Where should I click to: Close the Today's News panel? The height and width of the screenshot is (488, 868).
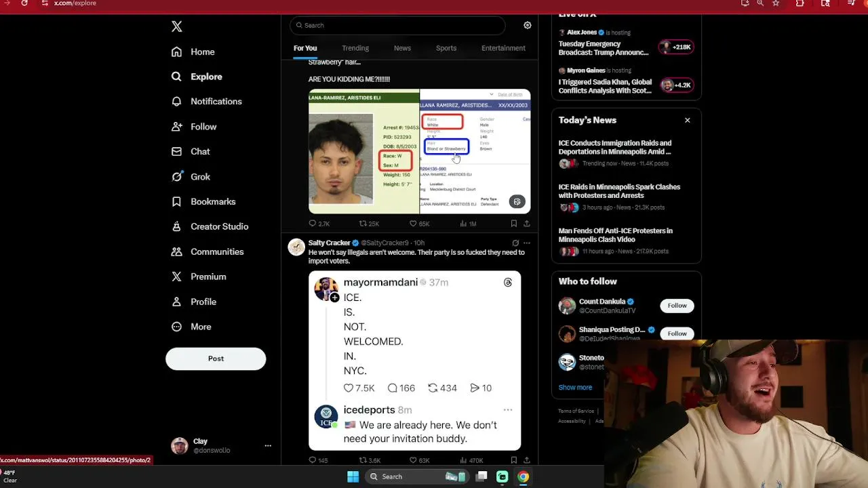pyautogui.click(x=687, y=120)
